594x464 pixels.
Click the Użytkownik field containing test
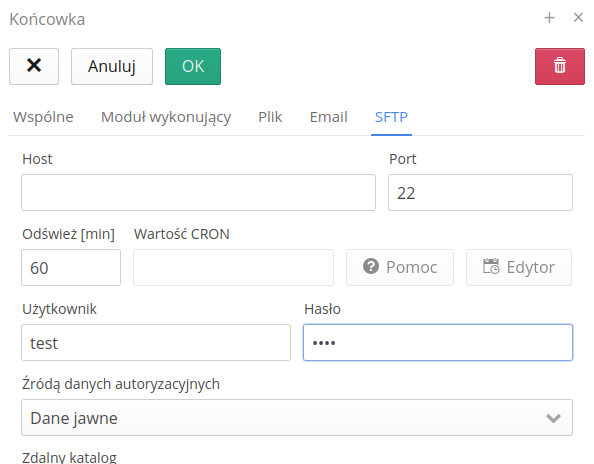(x=156, y=342)
